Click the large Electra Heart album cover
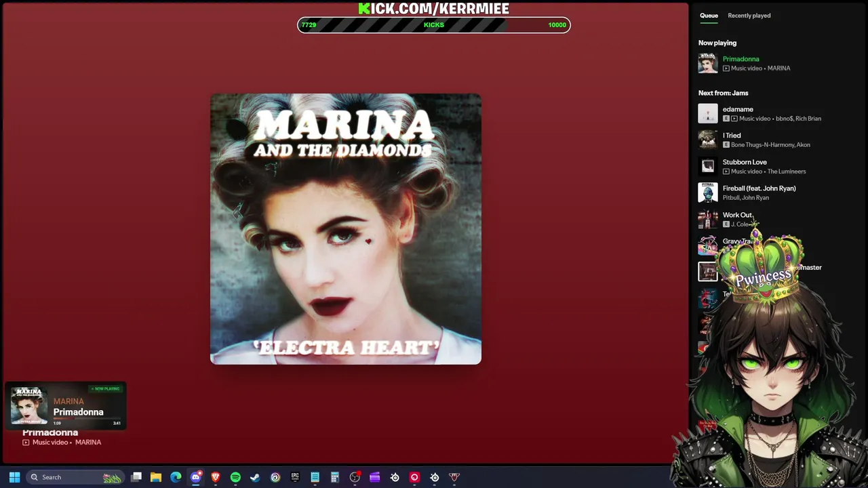The image size is (868, 488). click(x=346, y=229)
